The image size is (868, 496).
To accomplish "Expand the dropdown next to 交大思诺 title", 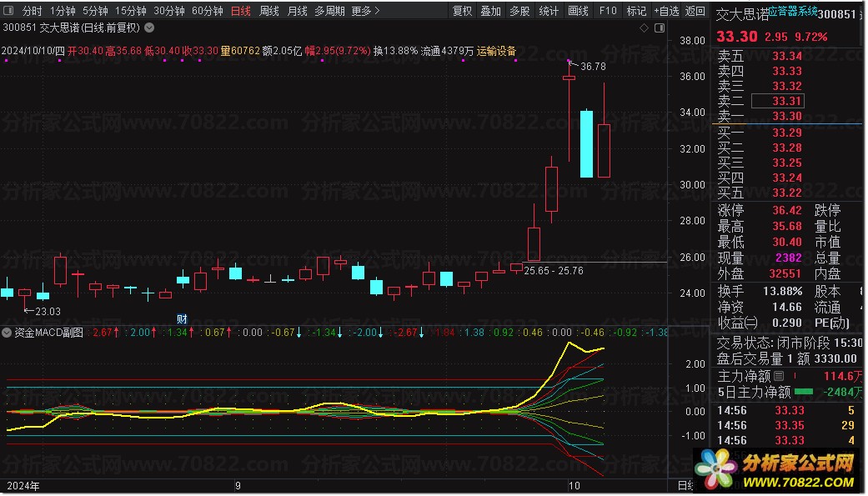I will 148,28.
